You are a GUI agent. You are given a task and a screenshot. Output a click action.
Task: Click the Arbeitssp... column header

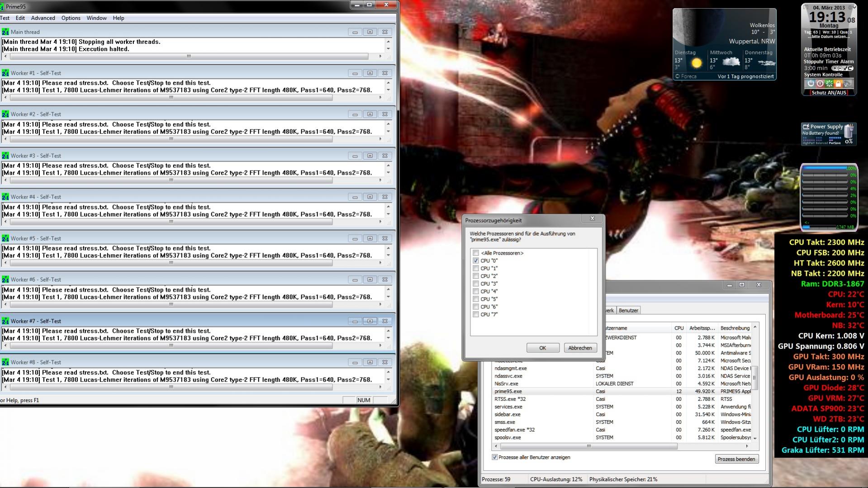coord(702,328)
